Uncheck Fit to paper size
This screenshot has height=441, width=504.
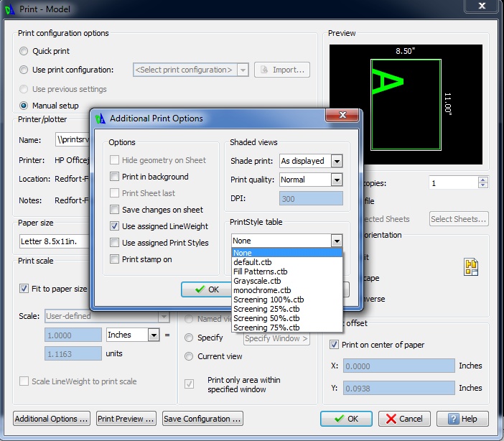pyautogui.click(x=24, y=289)
